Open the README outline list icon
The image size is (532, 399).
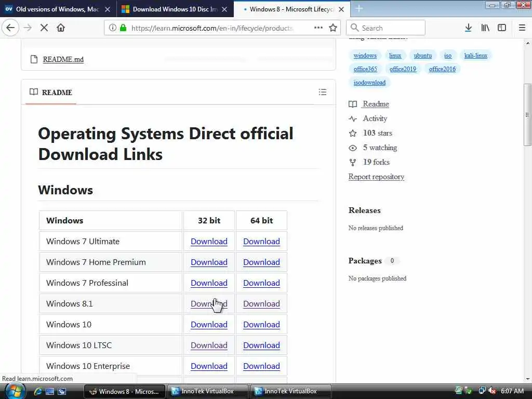coord(322,92)
